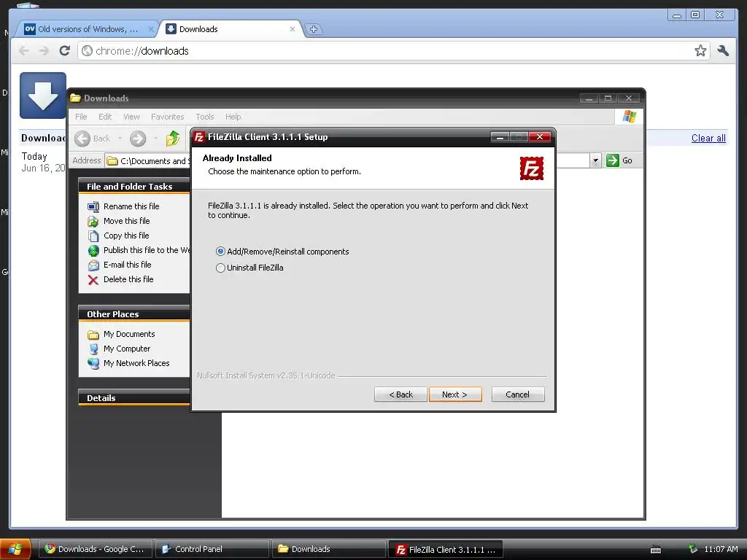Open Edit menu in Downloads window

105,117
